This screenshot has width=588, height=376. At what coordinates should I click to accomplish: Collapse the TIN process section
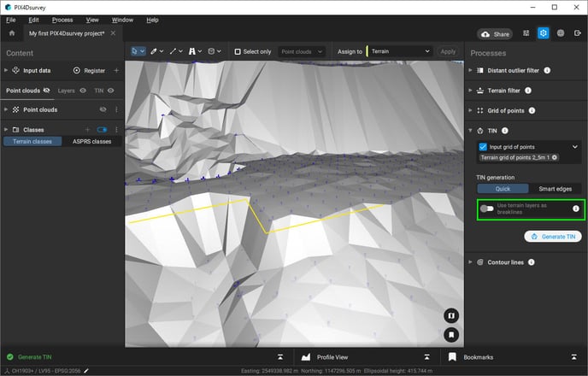pyautogui.click(x=470, y=131)
